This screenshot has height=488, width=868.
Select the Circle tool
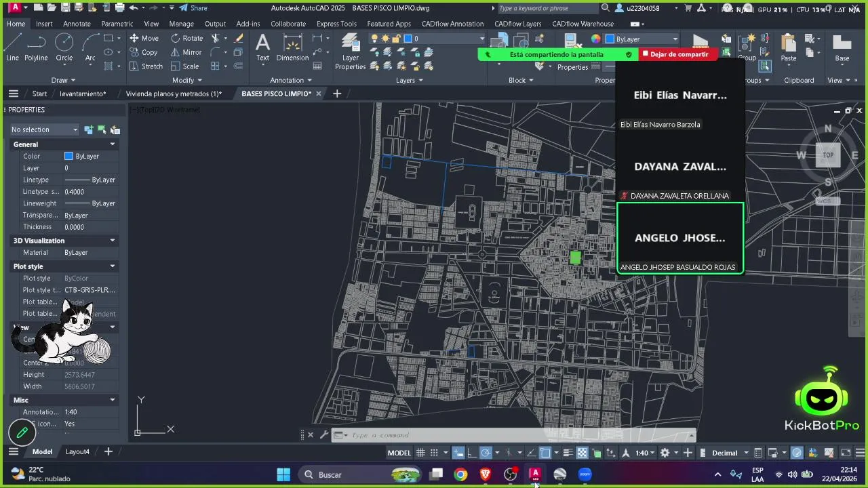tap(64, 47)
